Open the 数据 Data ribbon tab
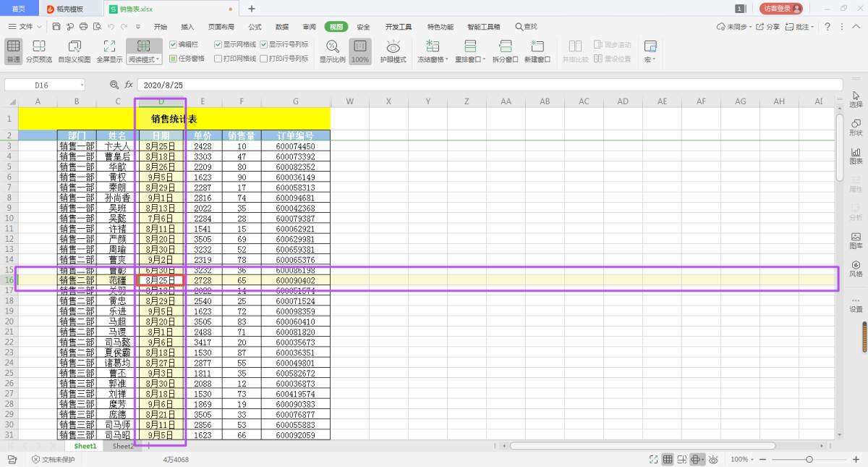The image size is (868, 467). pyautogui.click(x=282, y=27)
